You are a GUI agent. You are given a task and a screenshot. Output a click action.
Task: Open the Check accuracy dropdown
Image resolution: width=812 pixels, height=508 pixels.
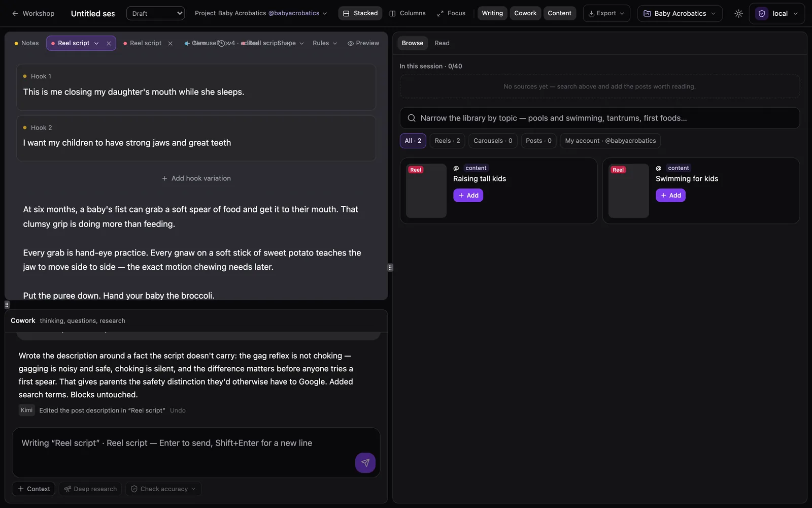[x=163, y=489]
